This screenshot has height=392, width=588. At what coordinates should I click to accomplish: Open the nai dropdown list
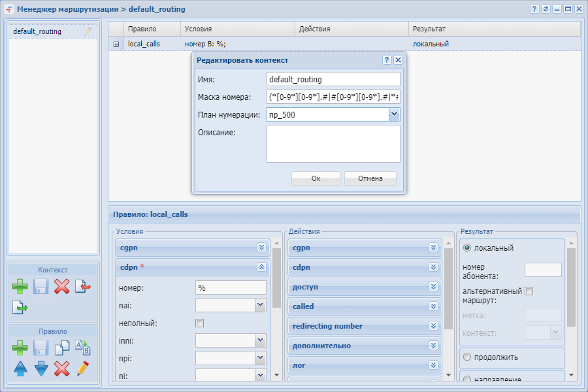260,304
